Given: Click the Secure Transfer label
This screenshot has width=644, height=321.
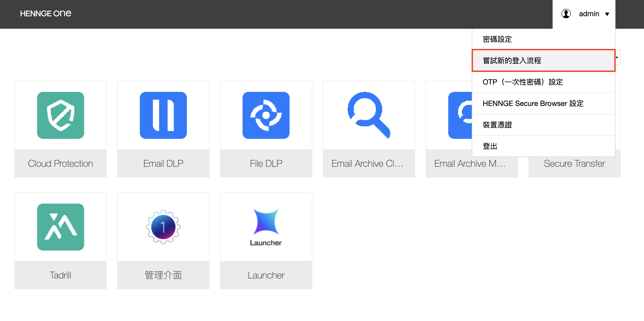Looking at the screenshot, I should click(574, 164).
